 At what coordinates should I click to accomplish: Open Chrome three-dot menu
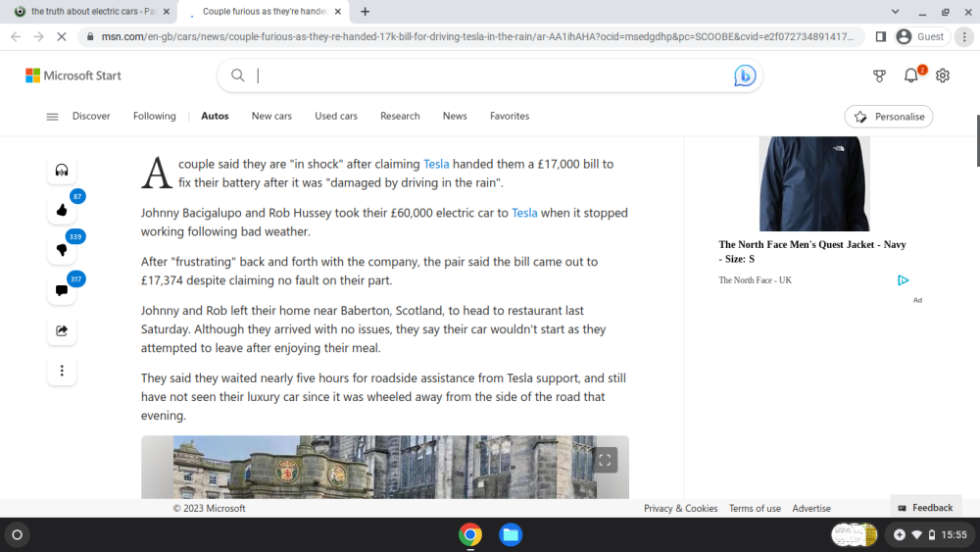tap(964, 37)
